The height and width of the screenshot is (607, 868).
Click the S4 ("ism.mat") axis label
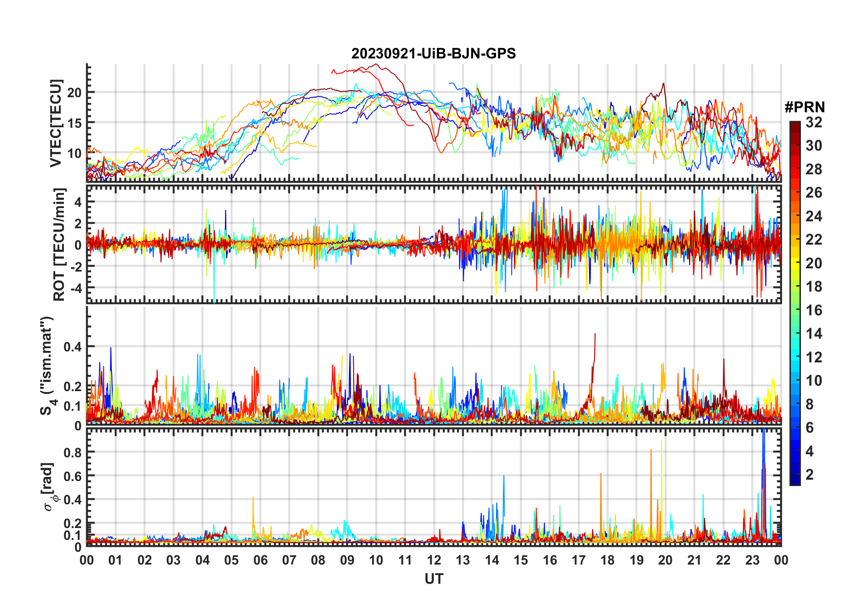48,365
